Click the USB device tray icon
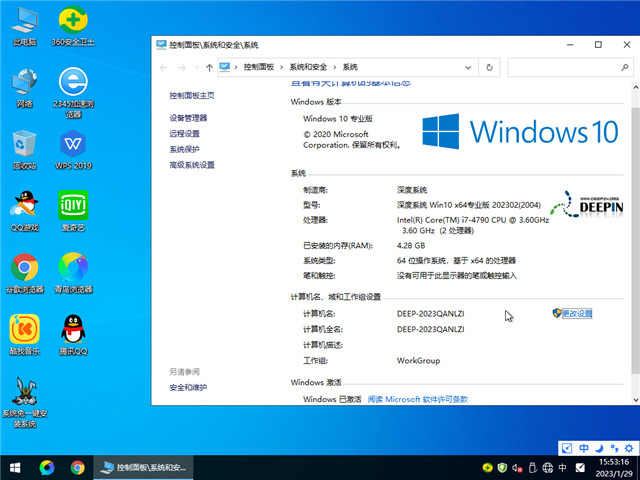The width and height of the screenshot is (640, 480). coord(532,467)
